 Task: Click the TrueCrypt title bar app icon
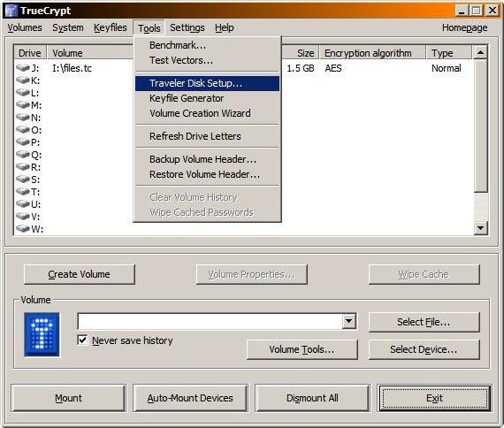(x=11, y=11)
